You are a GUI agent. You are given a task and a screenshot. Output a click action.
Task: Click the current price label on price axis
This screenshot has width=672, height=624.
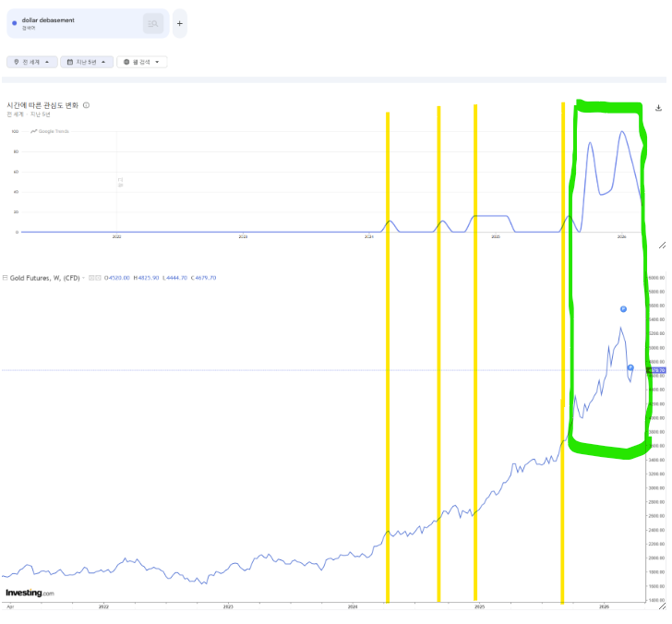click(x=656, y=370)
